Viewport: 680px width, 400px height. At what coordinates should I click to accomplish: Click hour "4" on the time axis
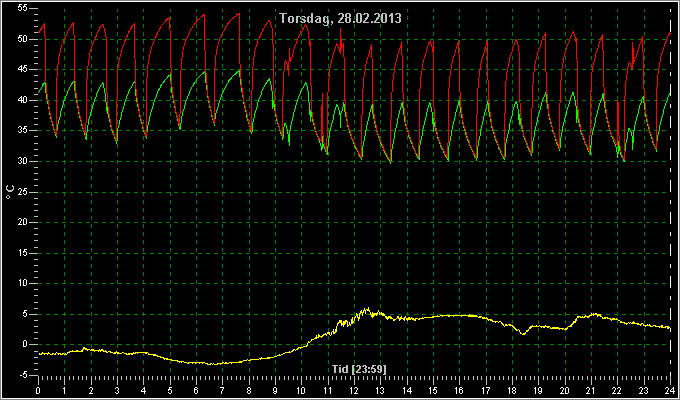pos(144,390)
